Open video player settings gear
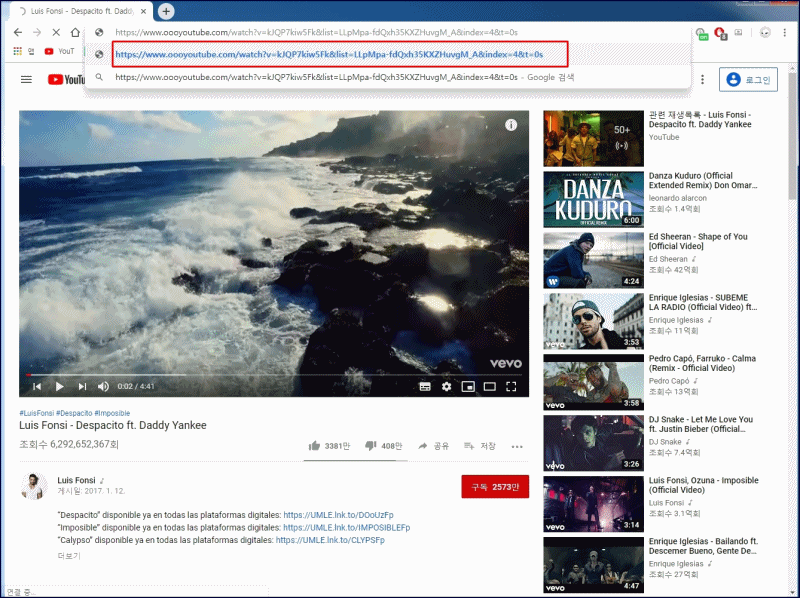Viewport: 800px width, 598px height. click(446, 386)
